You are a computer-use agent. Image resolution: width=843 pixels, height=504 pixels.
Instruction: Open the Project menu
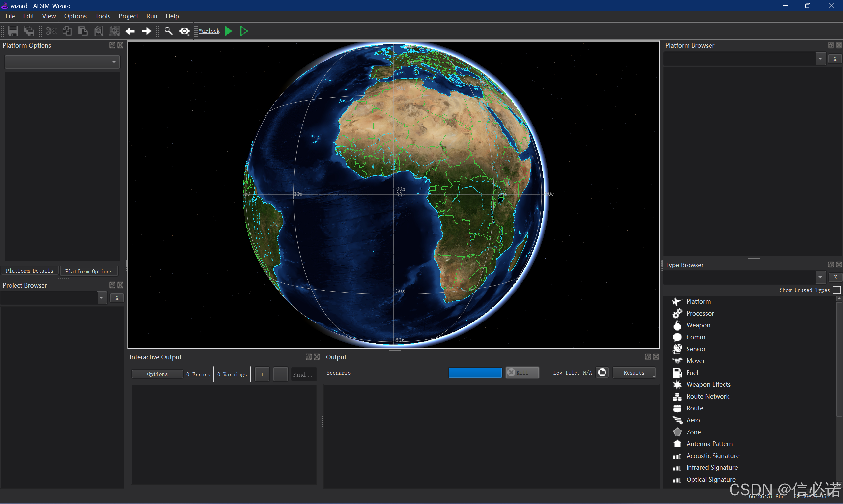coord(128,16)
